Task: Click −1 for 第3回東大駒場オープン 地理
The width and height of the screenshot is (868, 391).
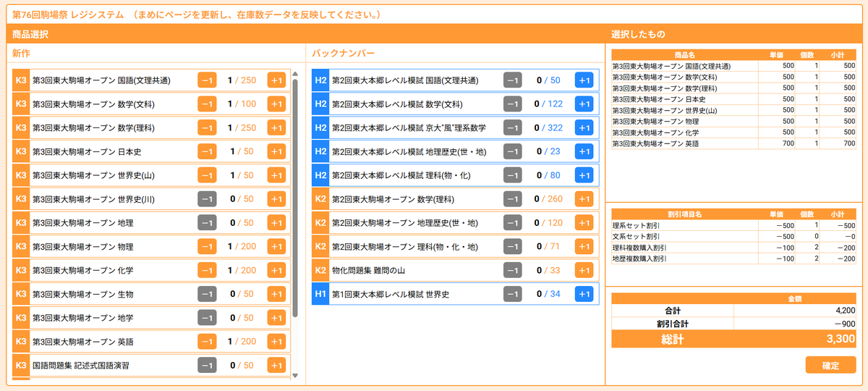Action: point(207,223)
